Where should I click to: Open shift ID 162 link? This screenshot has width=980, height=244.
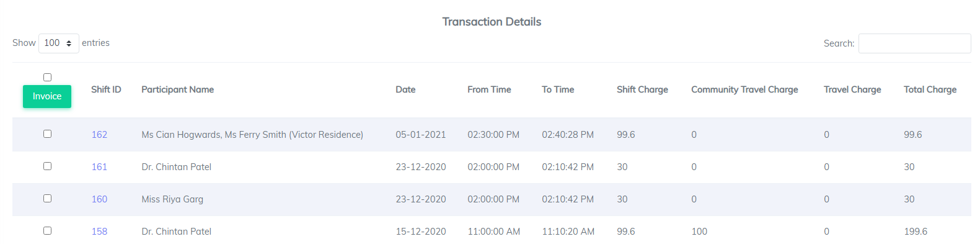click(99, 135)
